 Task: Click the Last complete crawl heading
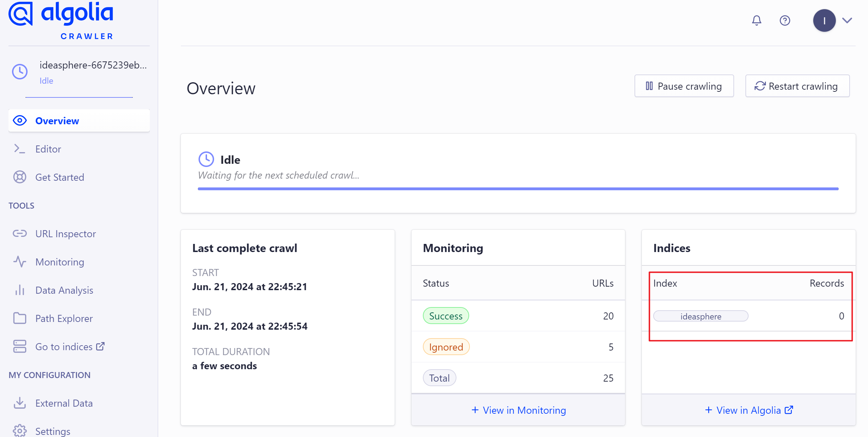coord(245,248)
